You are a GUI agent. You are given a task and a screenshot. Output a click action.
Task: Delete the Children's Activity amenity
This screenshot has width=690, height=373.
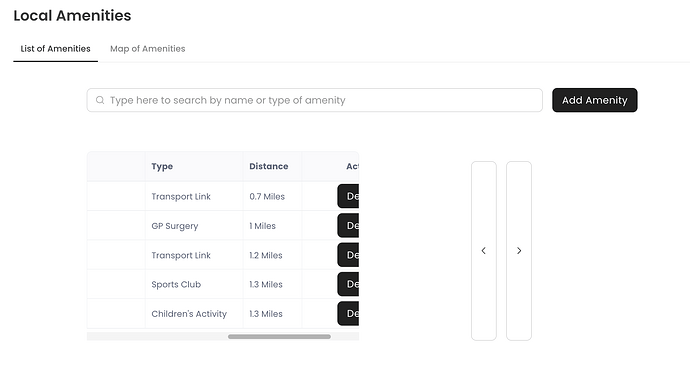click(x=348, y=314)
